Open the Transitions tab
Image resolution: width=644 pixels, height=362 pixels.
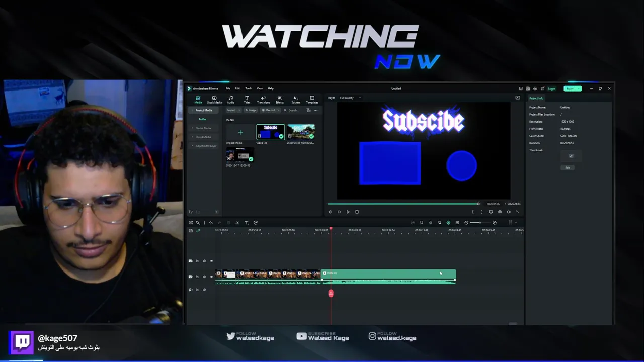pyautogui.click(x=263, y=100)
